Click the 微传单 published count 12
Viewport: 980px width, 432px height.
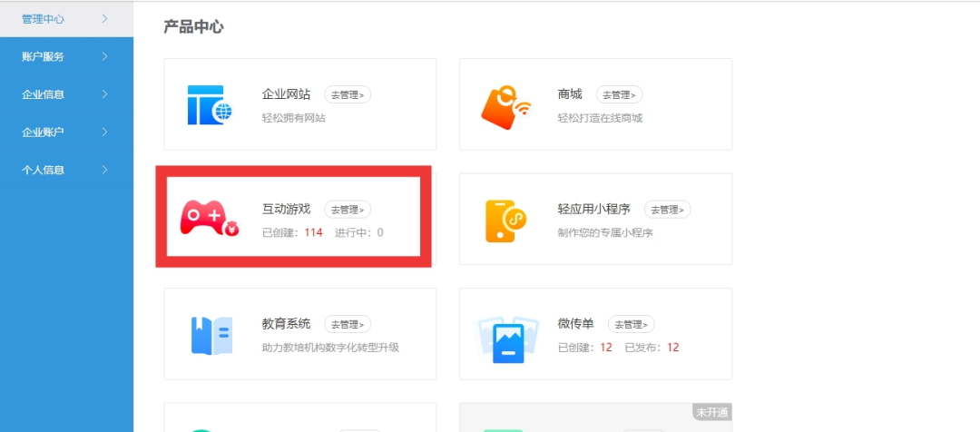(x=672, y=348)
